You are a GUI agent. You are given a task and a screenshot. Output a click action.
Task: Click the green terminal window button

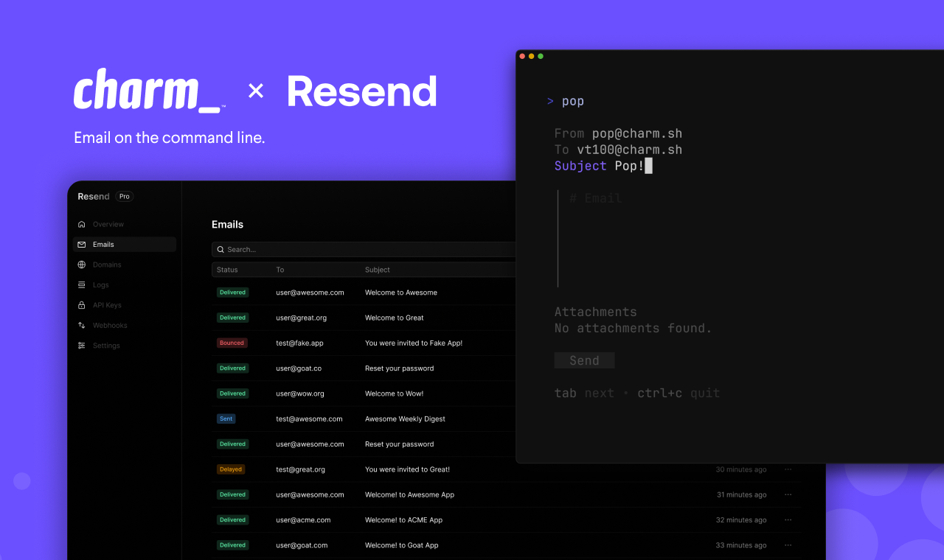tap(541, 56)
